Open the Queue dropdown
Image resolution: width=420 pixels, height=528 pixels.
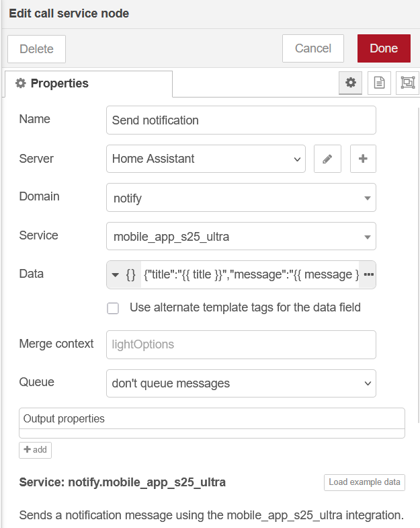coord(241,383)
